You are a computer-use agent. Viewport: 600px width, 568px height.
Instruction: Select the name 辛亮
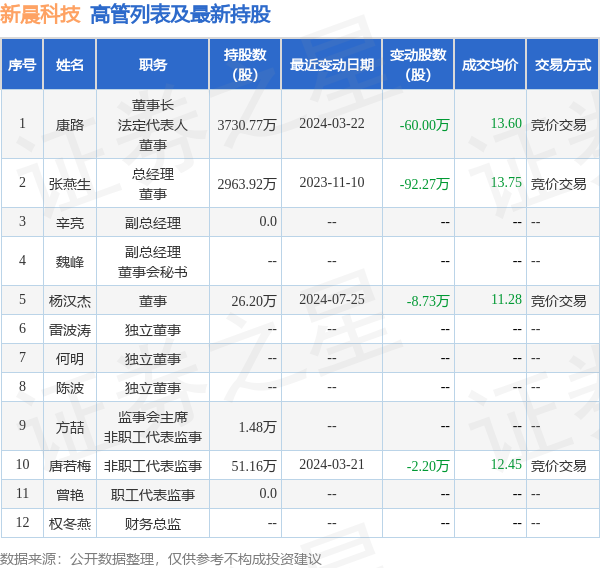[x=70, y=223]
